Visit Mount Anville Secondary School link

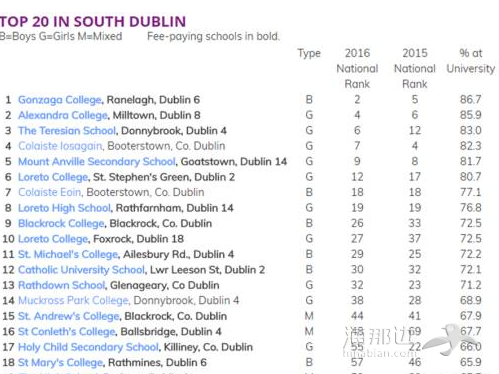click(97, 162)
